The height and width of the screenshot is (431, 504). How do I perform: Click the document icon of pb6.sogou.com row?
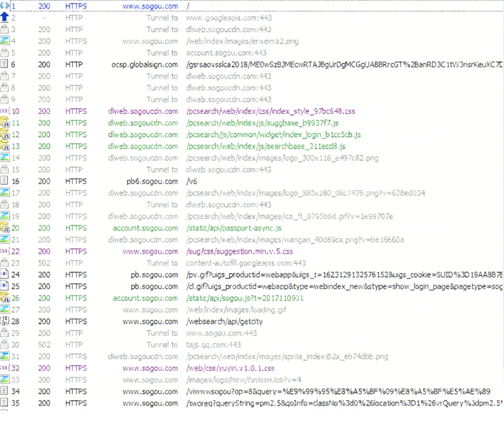coord(4,181)
